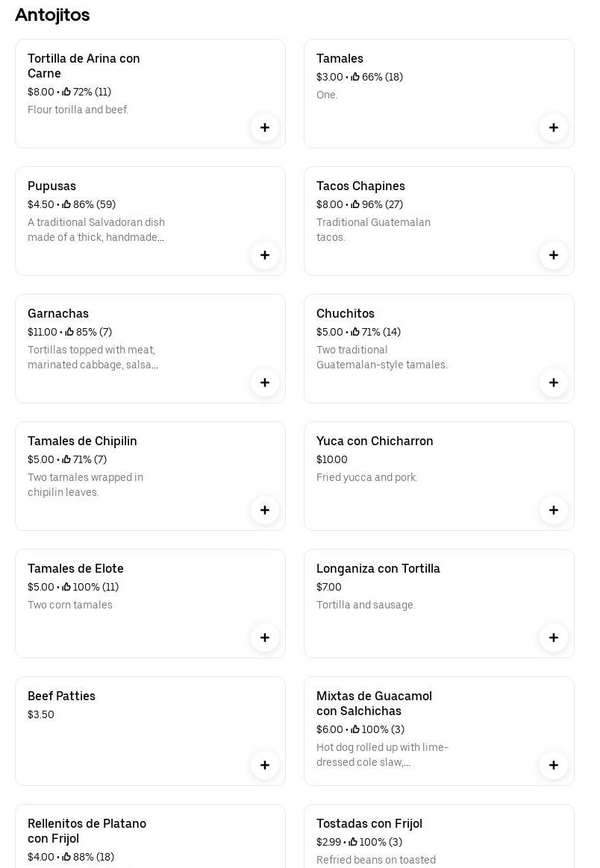Screen dimensions: 600x868
Task: Add Longaniza con Tortilla via plus icon
Action: tap(554, 638)
